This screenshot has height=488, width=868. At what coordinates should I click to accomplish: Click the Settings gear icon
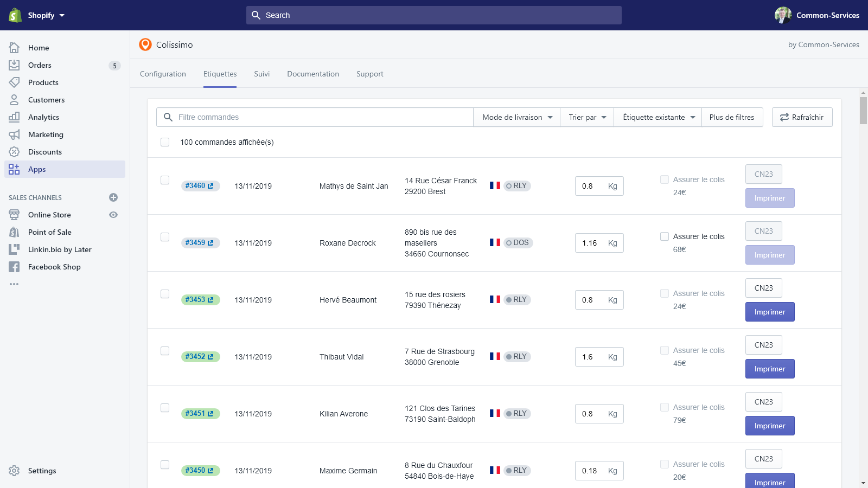(x=14, y=471)
